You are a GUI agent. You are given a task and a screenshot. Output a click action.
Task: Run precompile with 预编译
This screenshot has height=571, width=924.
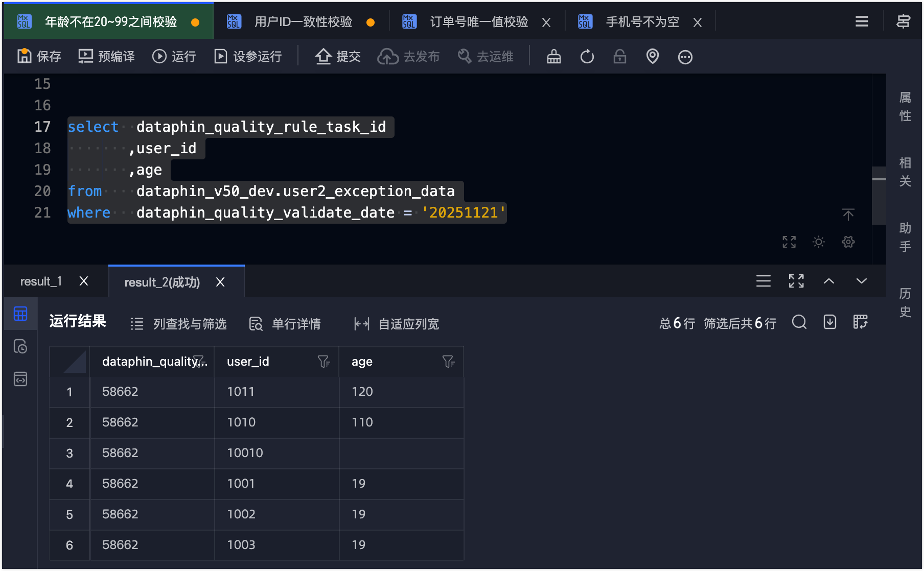(106, 56)
